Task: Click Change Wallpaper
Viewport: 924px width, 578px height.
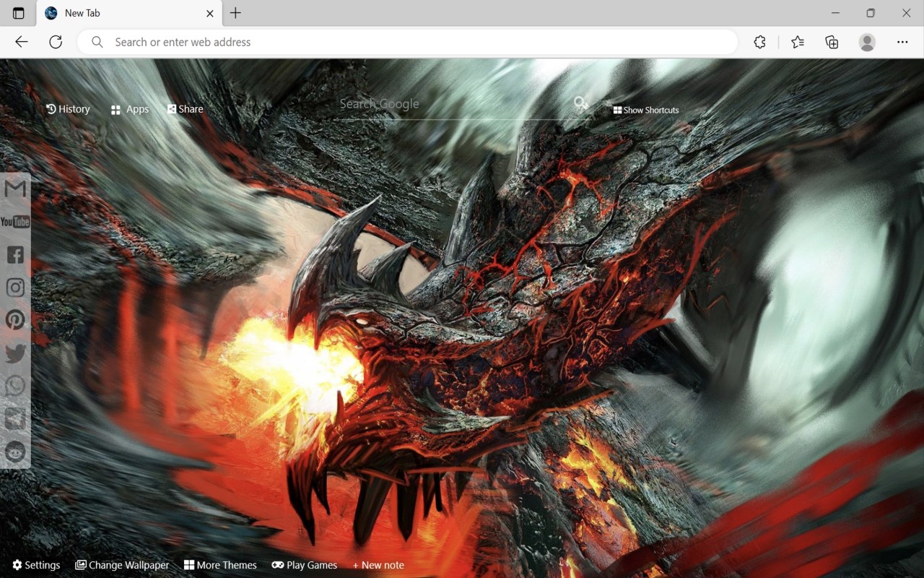Action: click(122, 565)
